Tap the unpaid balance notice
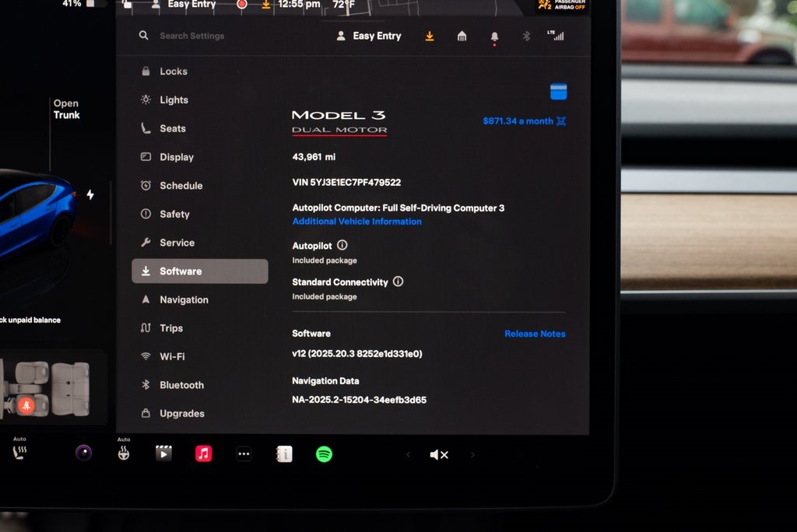Image resolution: width=797 pixels, height=532 pixels. click(30, 320)
